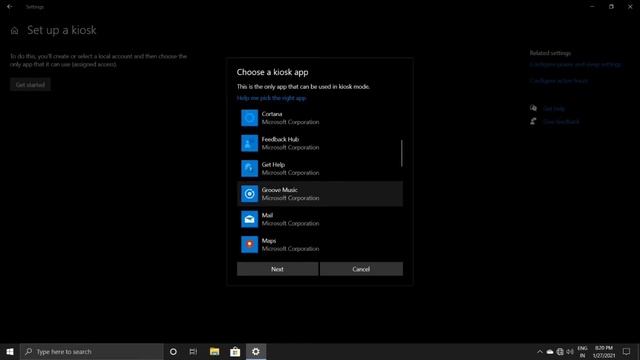The image size is (640, 360).
Task: Open Task View on the taskbar
Action: (193, 351)
